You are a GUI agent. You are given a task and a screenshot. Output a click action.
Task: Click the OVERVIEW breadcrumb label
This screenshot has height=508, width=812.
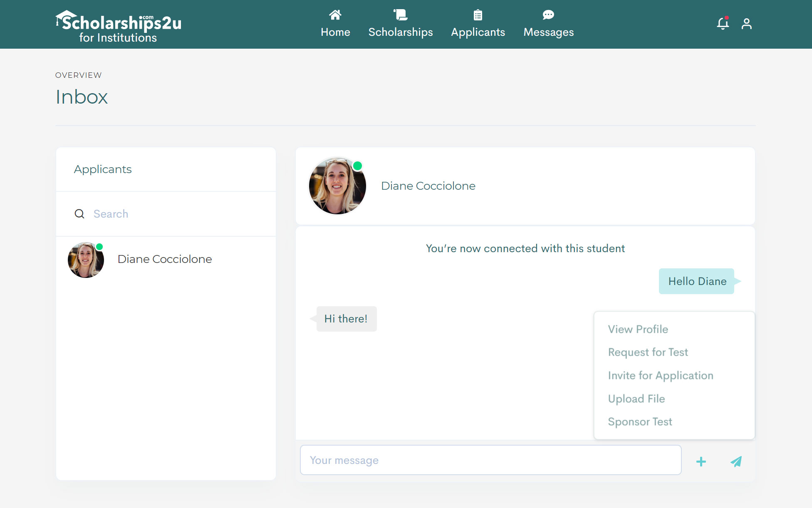click(x=78, y=75)
